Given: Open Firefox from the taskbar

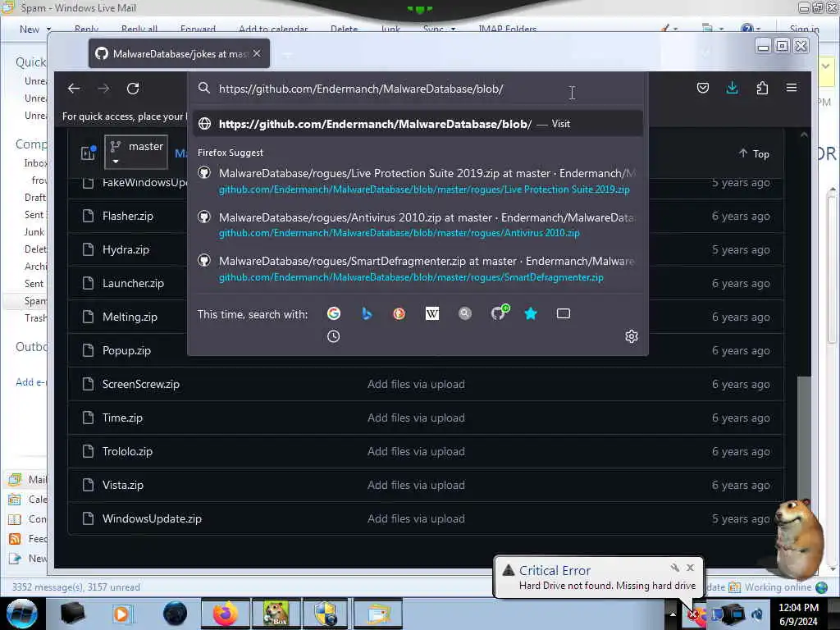Looking at the screenshot, I should 226,614.
